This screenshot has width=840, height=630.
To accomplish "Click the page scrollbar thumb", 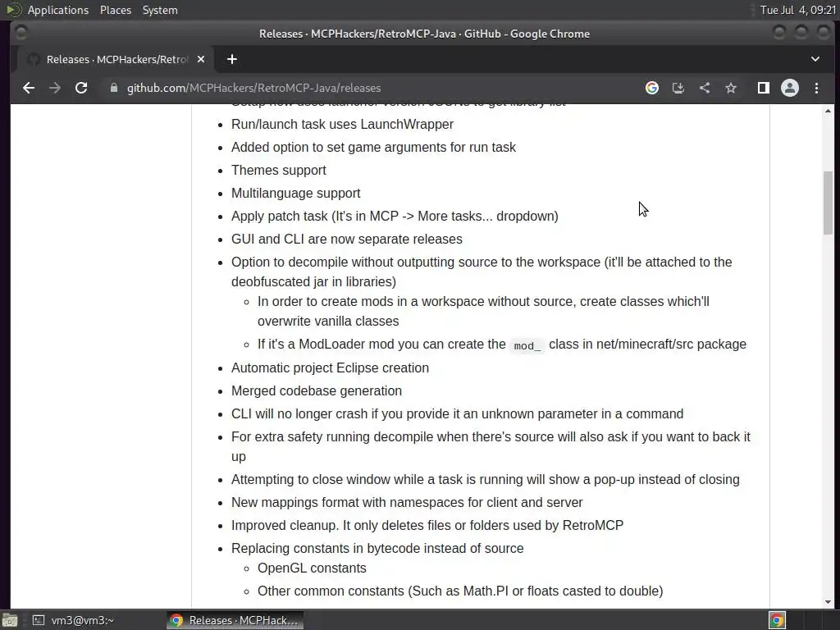I will click(828, 203).
